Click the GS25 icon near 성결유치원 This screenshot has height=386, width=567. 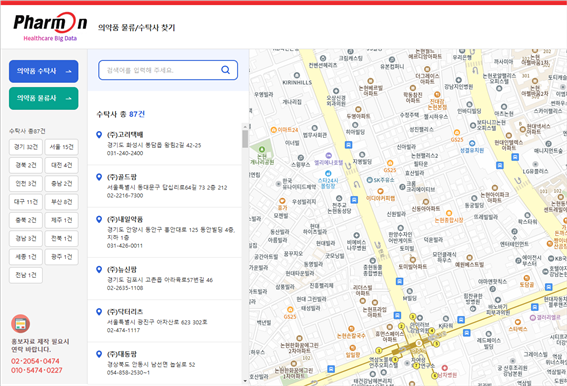[x=457, y=132]
